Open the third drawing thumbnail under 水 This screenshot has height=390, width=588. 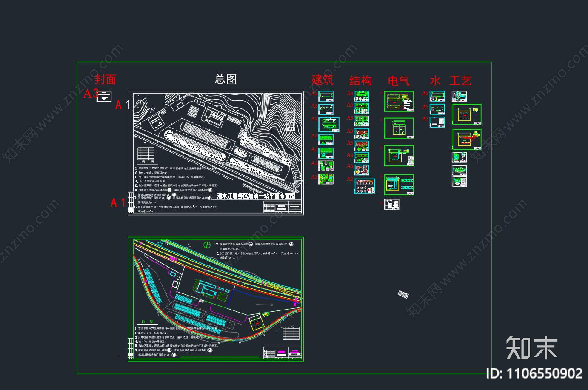tap(437, 122)
